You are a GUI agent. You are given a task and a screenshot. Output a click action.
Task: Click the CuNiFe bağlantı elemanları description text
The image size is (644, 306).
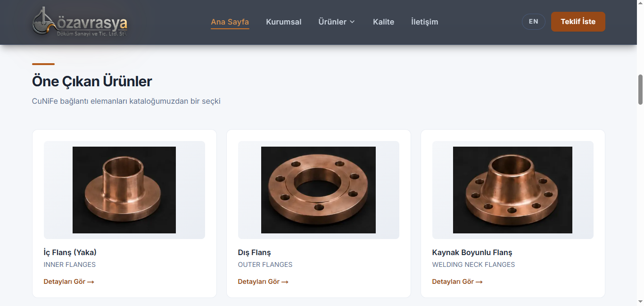click(126, 101)
